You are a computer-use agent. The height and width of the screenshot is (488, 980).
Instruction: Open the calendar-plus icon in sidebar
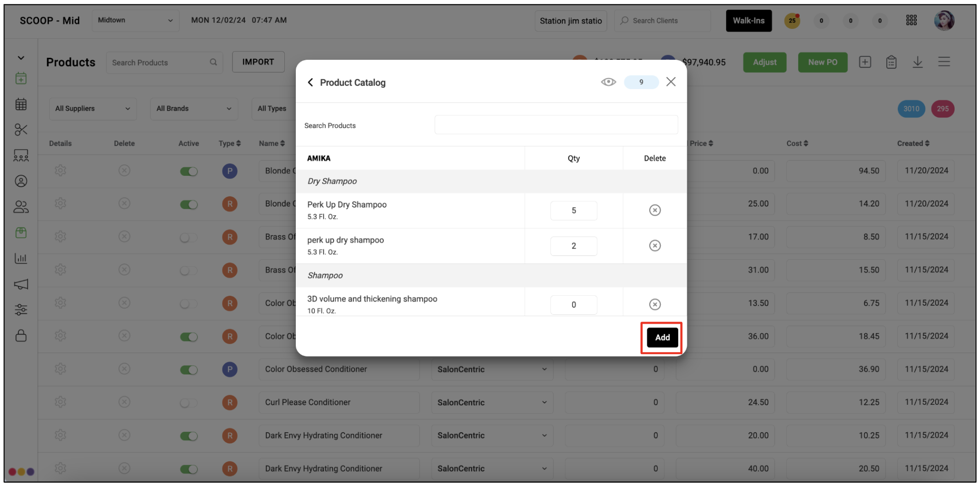pos(21,78)
